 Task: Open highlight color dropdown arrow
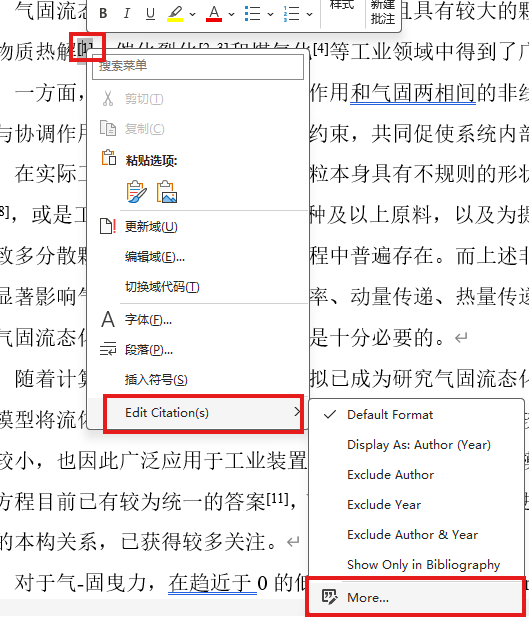[x=192, y=14]
